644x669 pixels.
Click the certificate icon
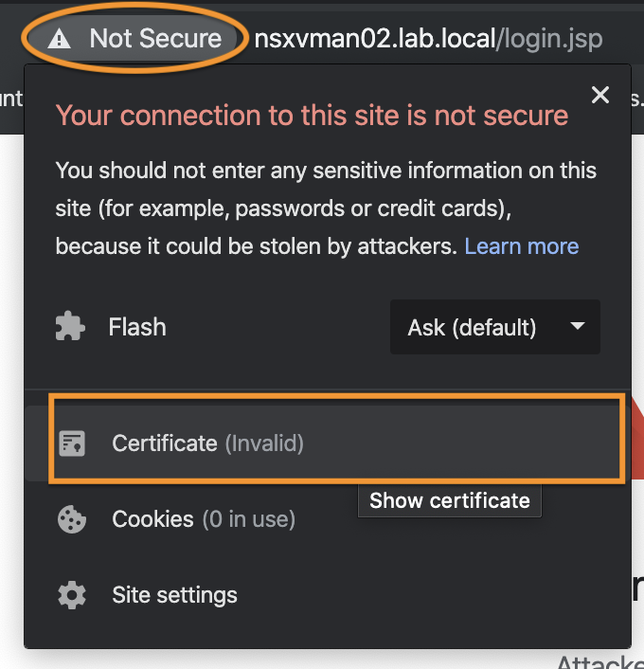point(72,443)
